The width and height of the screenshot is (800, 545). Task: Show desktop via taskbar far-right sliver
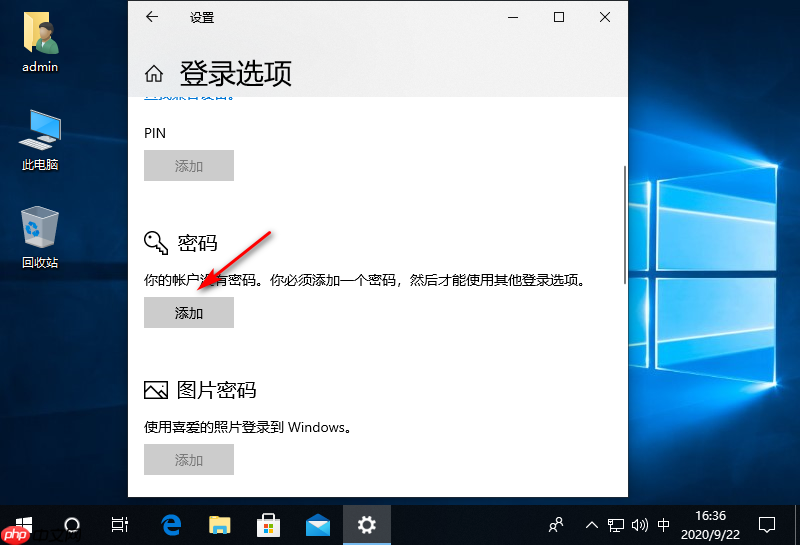[x=797, y=525]
